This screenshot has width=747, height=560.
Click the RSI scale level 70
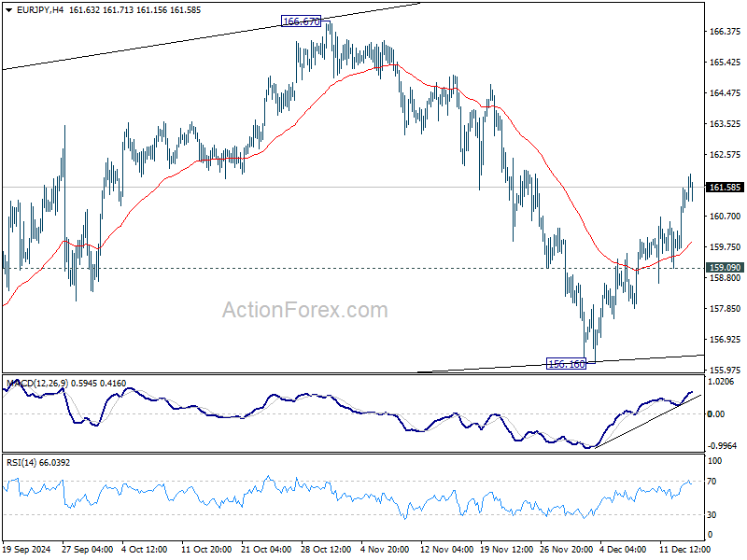(x=712, y=482)
